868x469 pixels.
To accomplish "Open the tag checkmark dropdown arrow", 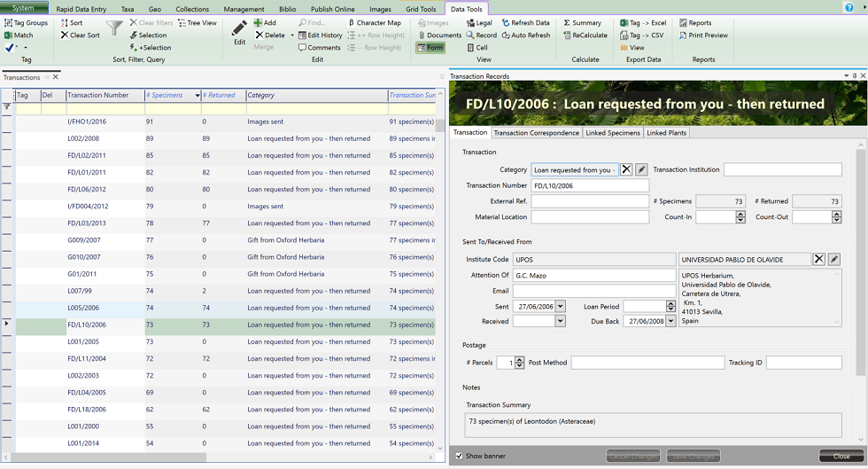I will pyautogui.click(x=26, y=48).
